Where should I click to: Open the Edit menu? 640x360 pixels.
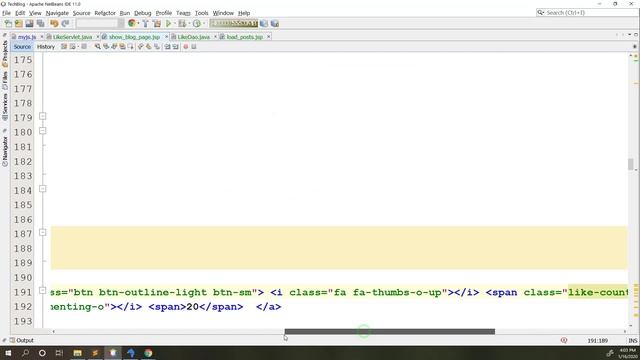[20, 13]
